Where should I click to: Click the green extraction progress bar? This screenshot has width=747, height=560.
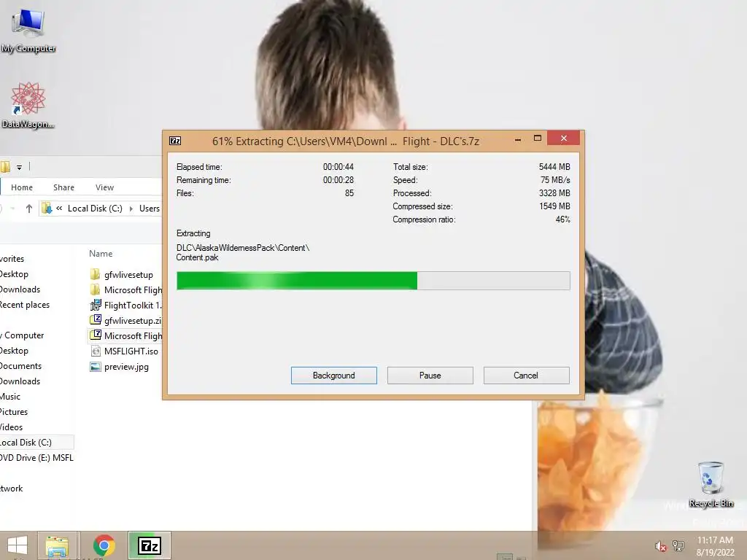[373, 281]
